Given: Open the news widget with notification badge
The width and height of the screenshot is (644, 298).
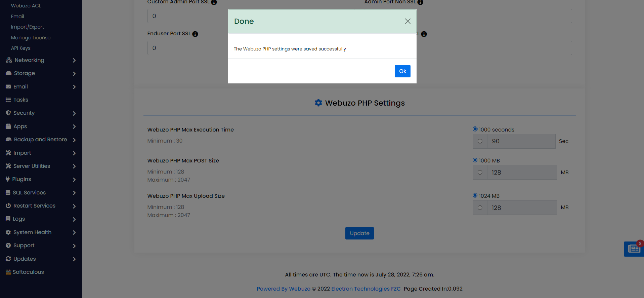Looking at the screenshot, I should 634,249.
